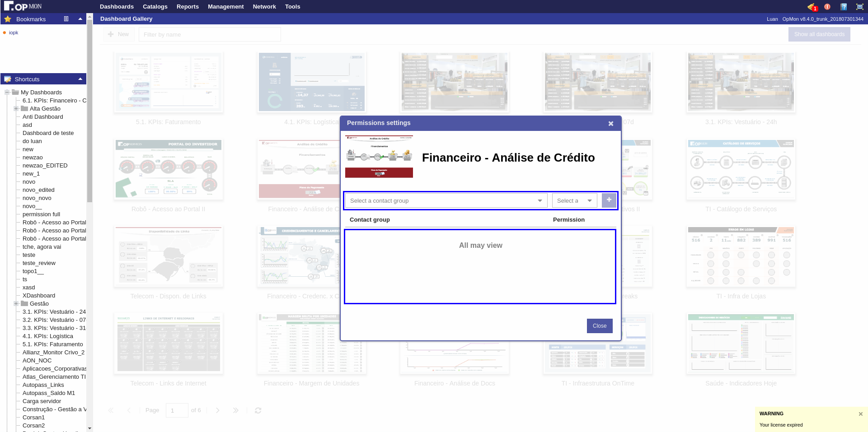Viewport: 868px width, 432px height.
Task: Expand the Gestão folder in tree
Action: tap(16, 303)
